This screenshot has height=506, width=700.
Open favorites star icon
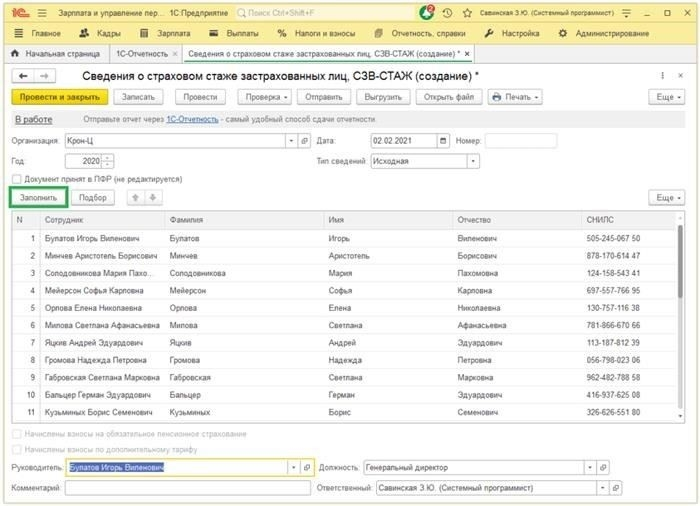[467, 13]
